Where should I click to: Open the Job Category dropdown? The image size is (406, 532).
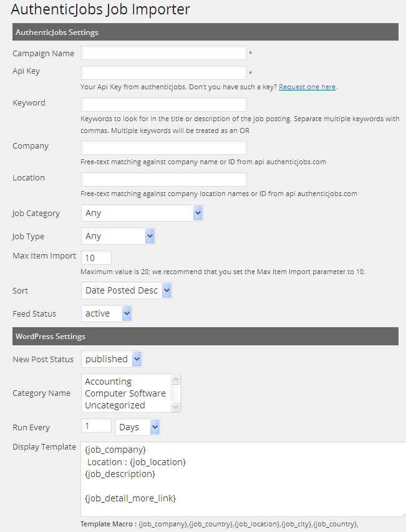click(142, 214)
